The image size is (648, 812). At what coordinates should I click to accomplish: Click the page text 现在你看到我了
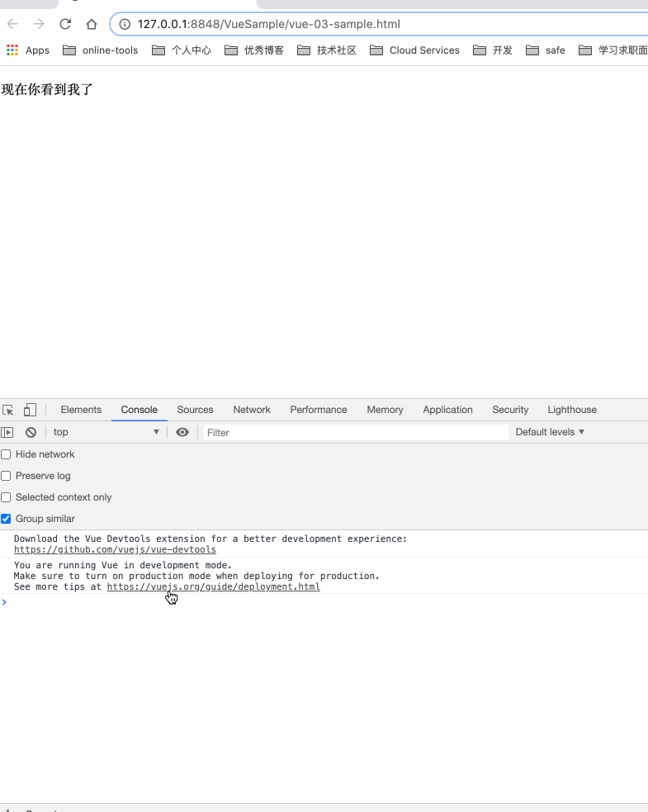[x=47, y=89]
